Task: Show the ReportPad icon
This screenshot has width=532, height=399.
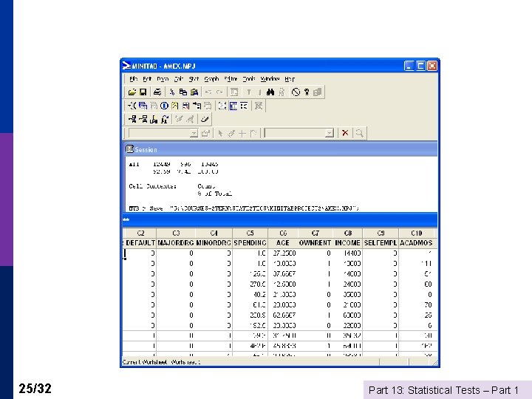Action: coord(185,106)
